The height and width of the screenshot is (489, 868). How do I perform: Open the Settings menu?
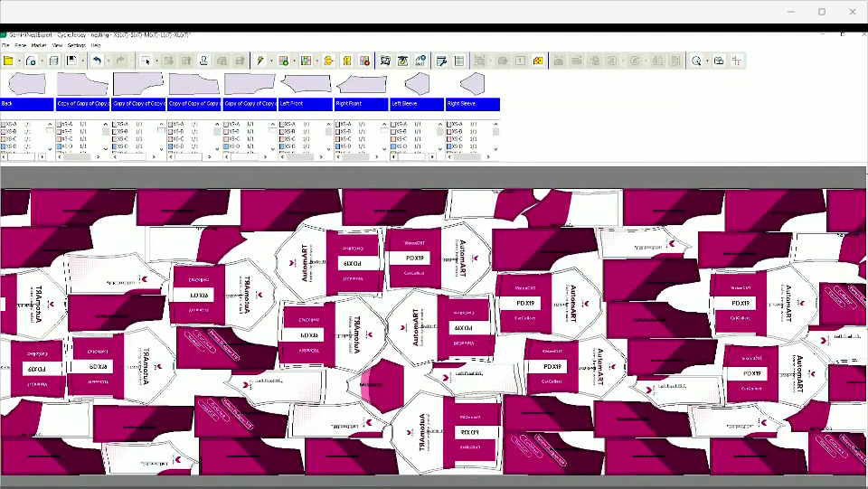[76, 45]
